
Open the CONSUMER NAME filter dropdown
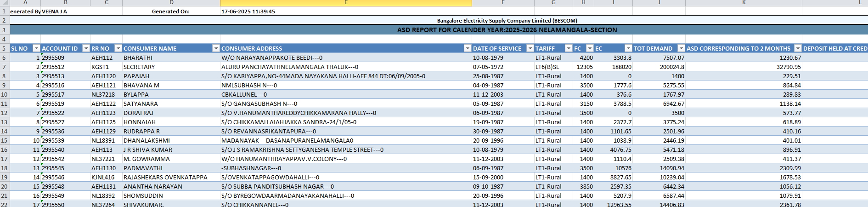click(216, 48)
